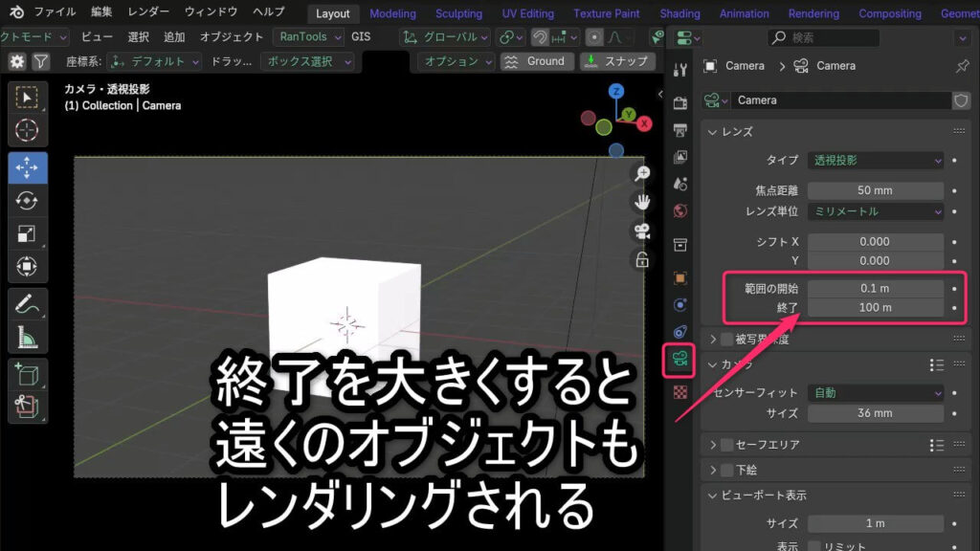Switch to the Shading workspace tab
The width and height of the screenshot is (980, 551).
[679, 13]
